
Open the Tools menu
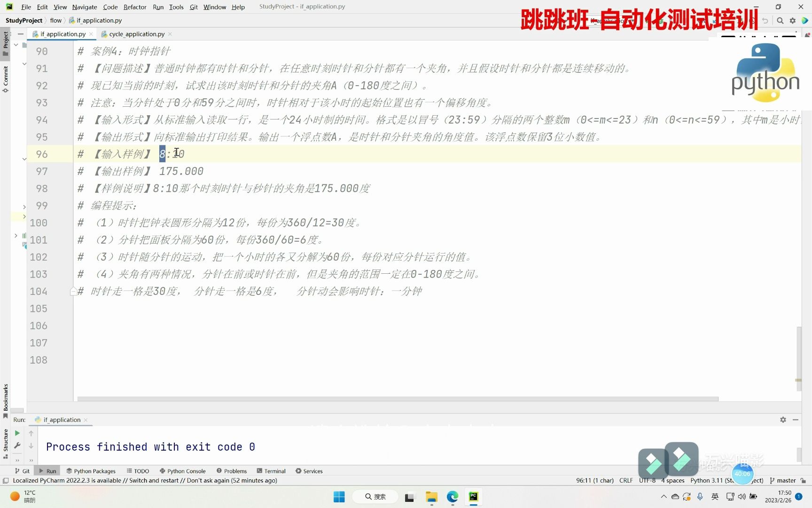pos(176,7)
